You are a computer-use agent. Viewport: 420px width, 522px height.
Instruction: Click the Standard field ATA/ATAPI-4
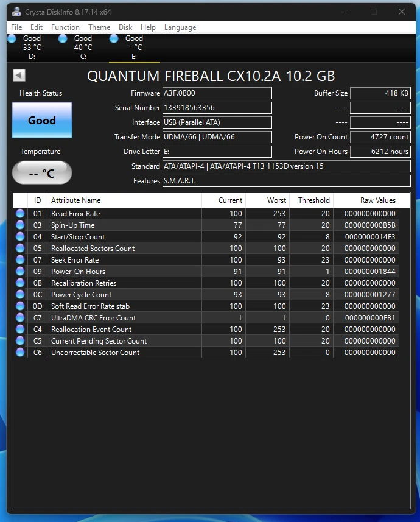pos(286,166)
